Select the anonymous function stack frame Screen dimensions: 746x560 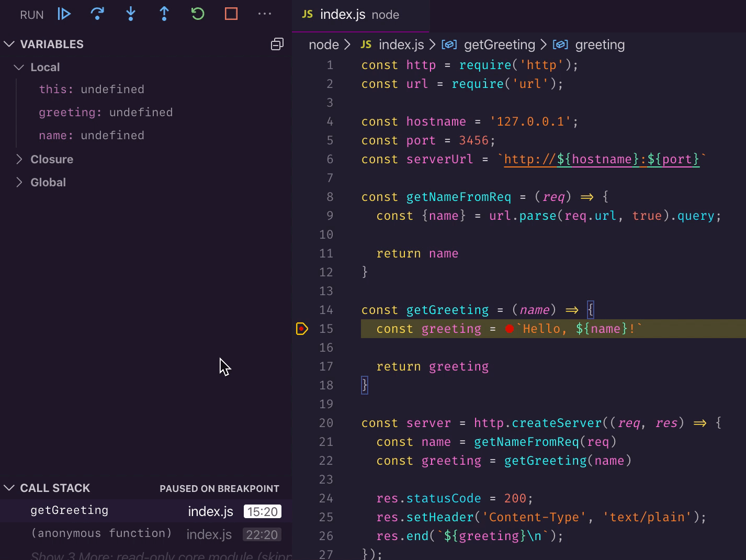click(101, 534)
